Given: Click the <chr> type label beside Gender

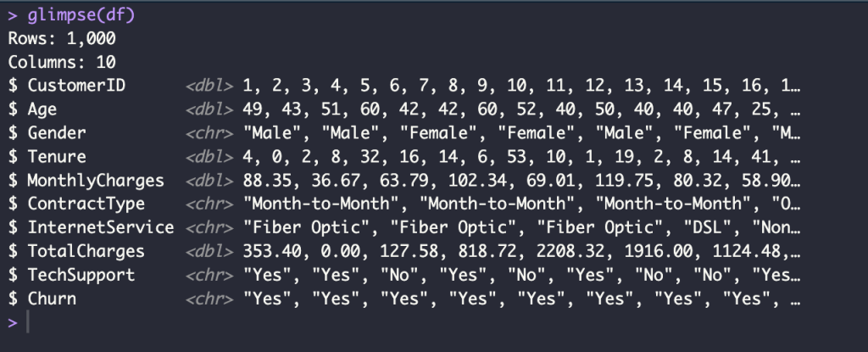Looking at the screenshot, I should (209, 133).
